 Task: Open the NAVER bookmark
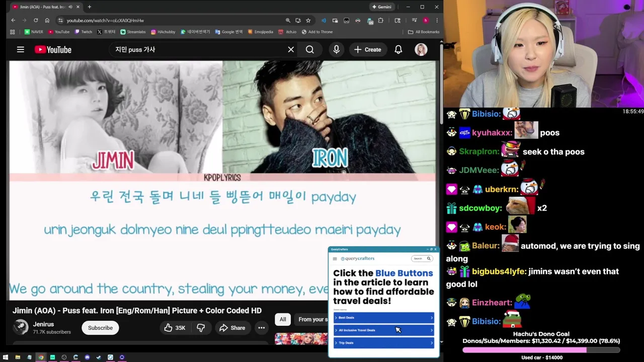tap(34, 32)
